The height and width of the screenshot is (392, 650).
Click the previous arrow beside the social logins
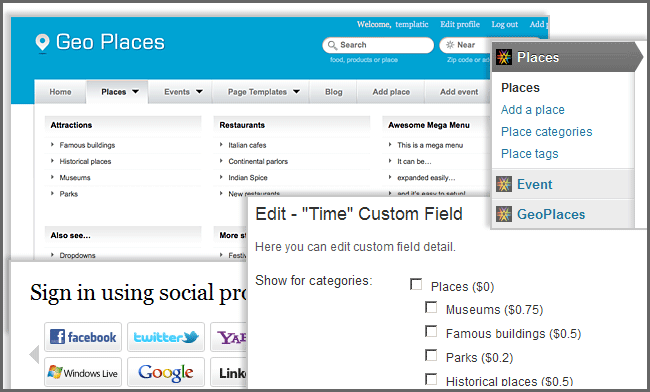[34, 355]
